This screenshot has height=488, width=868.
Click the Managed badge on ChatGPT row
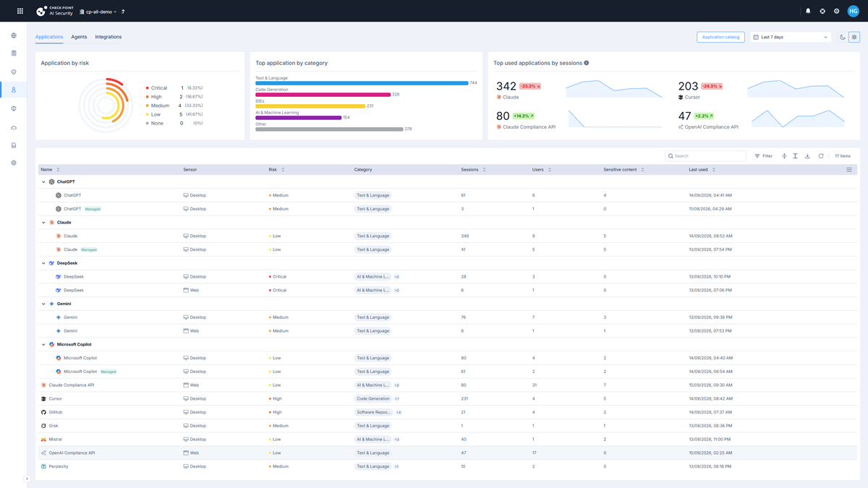click(x=93, y=209)
